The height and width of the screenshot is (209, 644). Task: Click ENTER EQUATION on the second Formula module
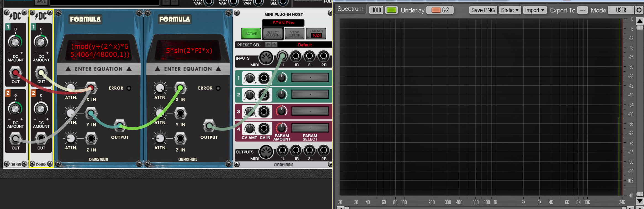pyautogui.click(x=188, y=69)
